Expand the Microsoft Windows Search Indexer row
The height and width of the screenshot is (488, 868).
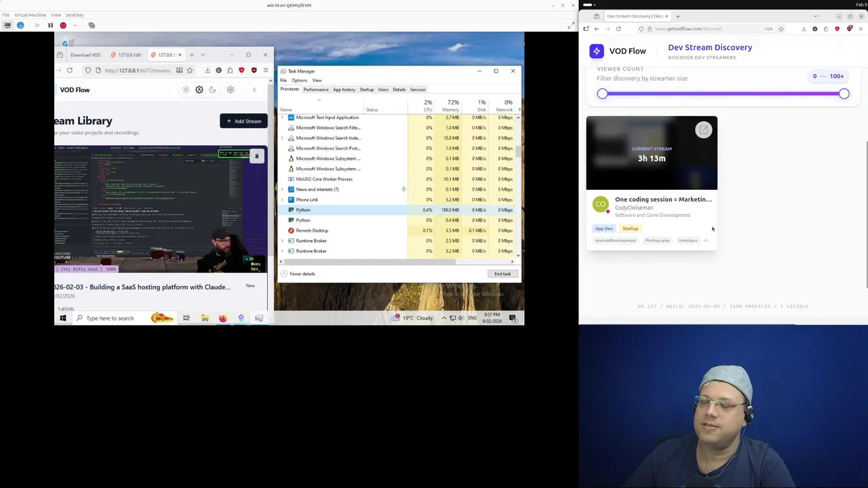[x=283, y=138]
